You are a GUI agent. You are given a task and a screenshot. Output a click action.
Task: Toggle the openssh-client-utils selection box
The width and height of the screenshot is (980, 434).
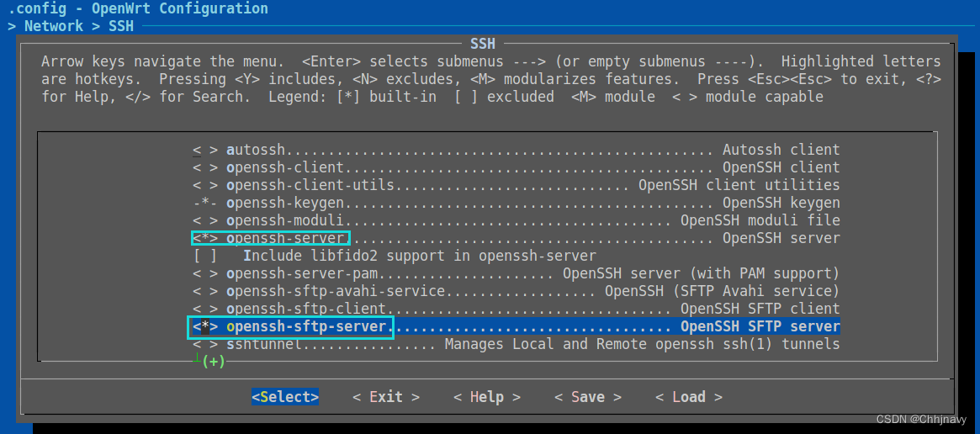[x=205, y=185]
